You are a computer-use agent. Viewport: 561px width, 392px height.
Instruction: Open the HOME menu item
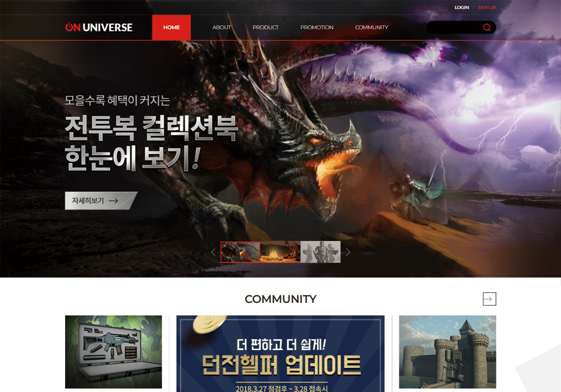coord(171,27)
